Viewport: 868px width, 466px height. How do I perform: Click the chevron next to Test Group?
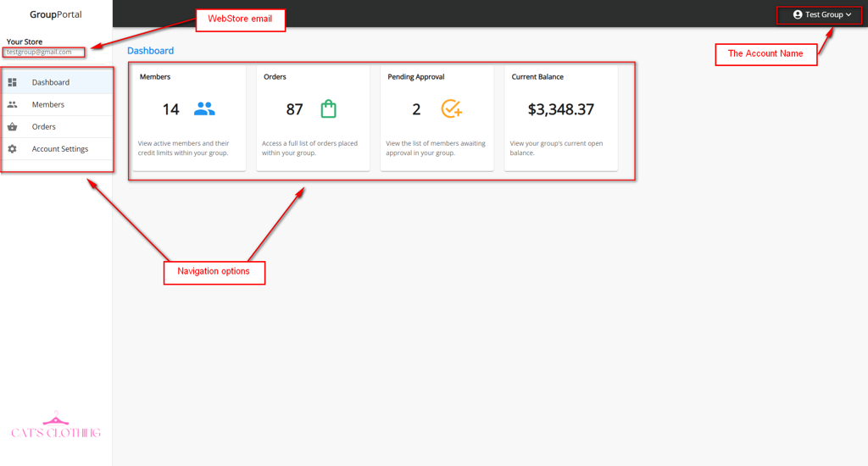pos(849,14)
